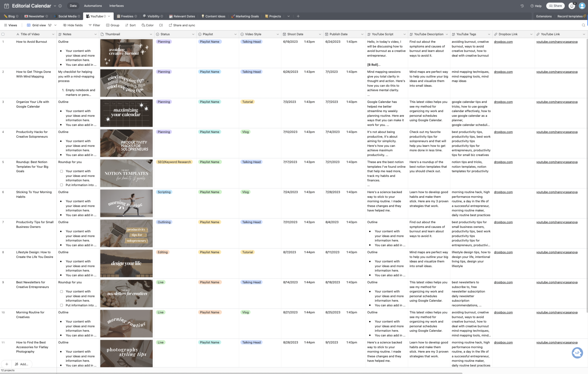Click Editing status tag in Lifestyle Design row
The image size is (588, 374).
click(x=163, y=252)
